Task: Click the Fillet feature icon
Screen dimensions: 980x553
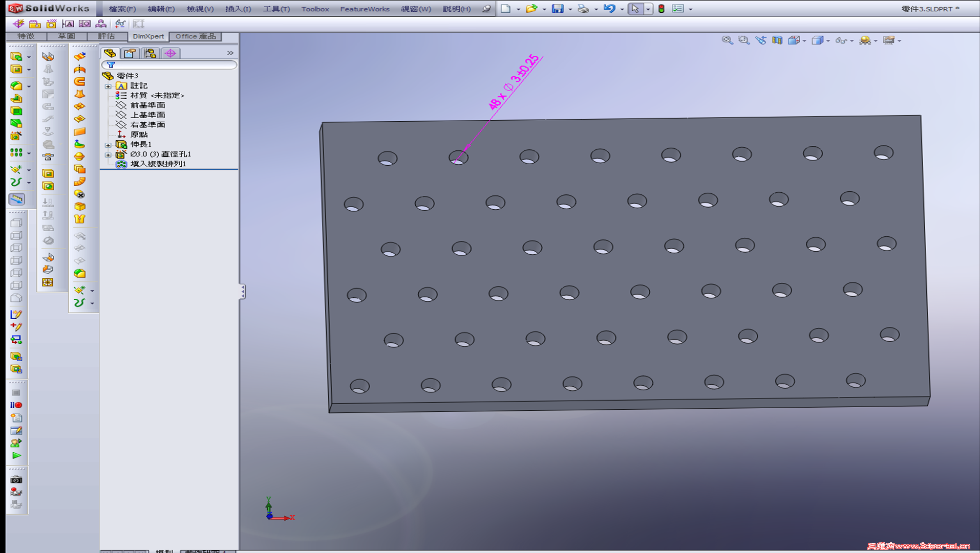Action: 16,86
